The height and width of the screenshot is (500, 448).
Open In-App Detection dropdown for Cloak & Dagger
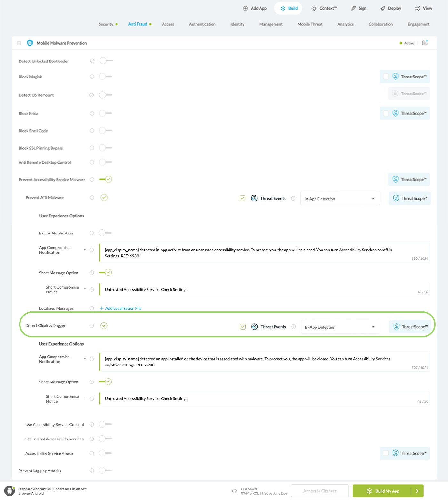[x=340, y=327]
